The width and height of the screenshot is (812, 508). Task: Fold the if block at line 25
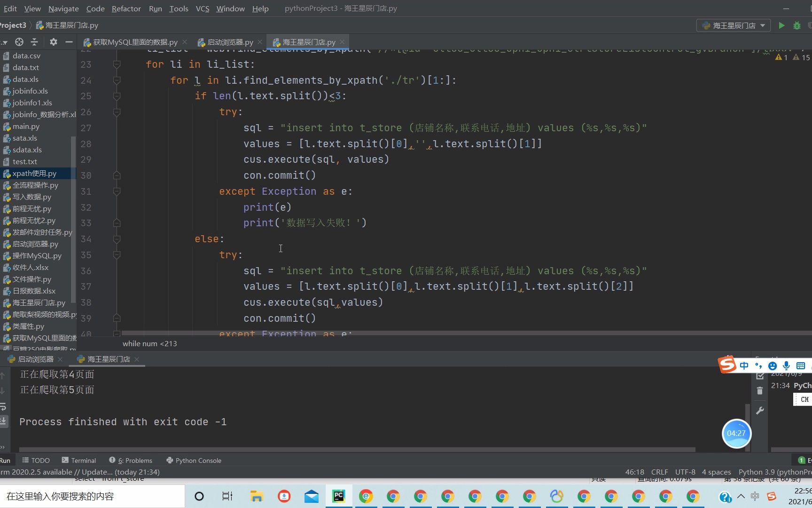tap(117, 96)
